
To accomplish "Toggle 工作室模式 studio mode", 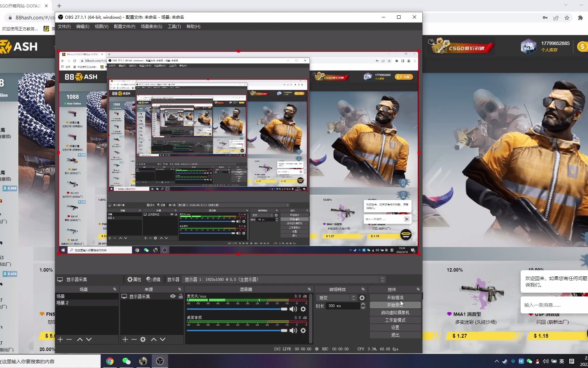I will tap(395, 320).
